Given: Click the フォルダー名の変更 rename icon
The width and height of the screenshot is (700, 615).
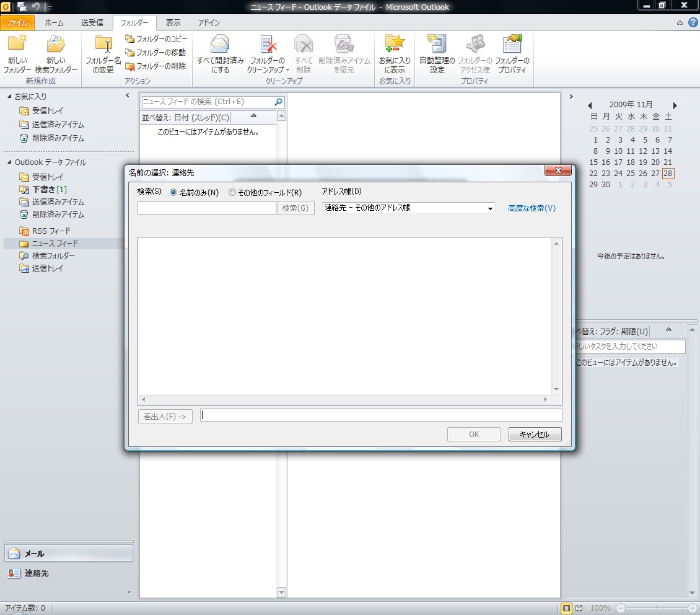Looking at the screenshot, I should (103, 45).
